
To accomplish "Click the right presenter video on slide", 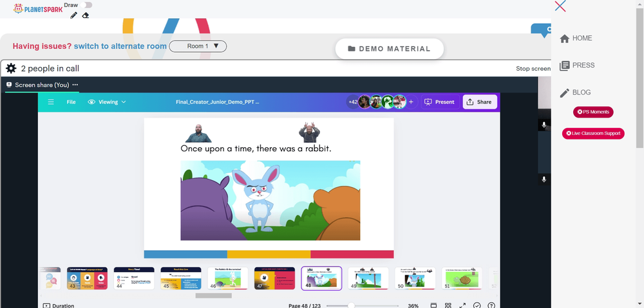I will click(x=309, y=132).
